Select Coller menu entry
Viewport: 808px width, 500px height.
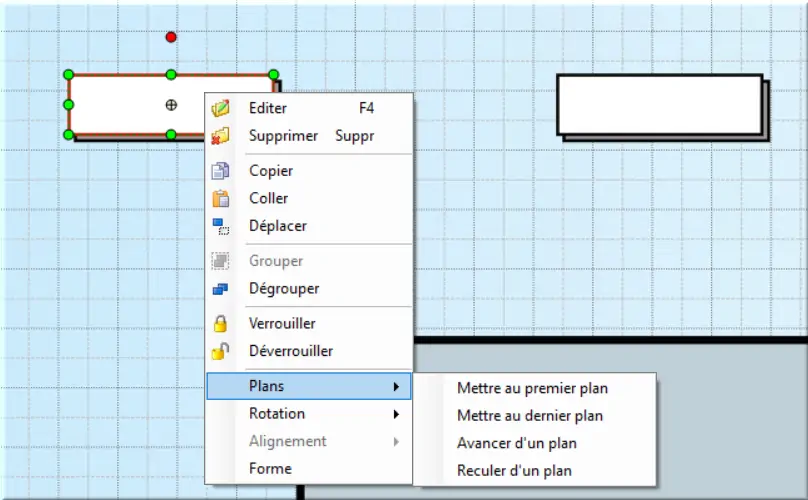coord(309,198)
